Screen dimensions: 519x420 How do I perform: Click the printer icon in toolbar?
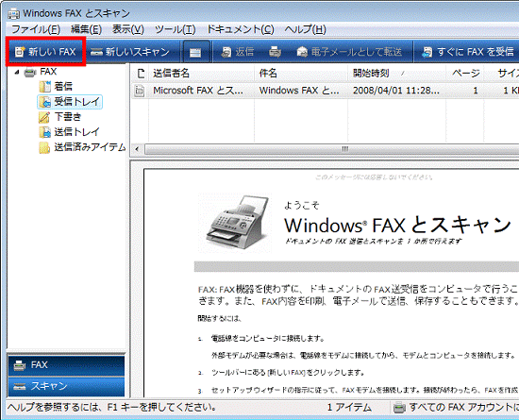275,52
